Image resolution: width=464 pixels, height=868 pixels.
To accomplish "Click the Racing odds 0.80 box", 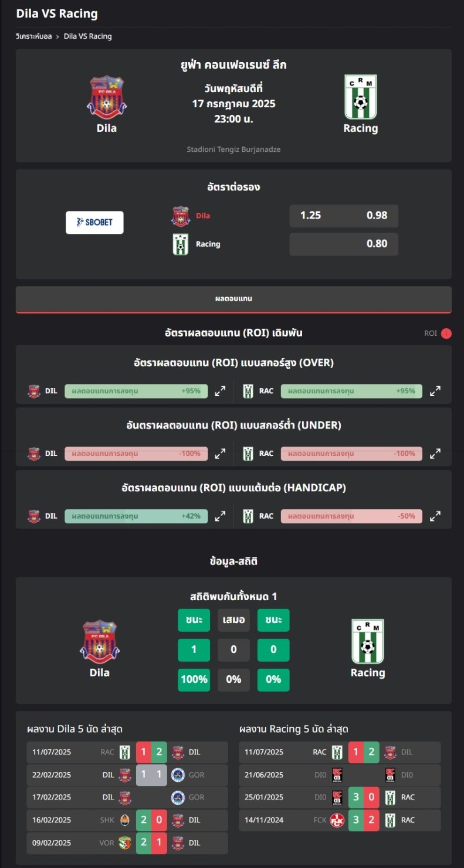I will [x=344, y=244].
